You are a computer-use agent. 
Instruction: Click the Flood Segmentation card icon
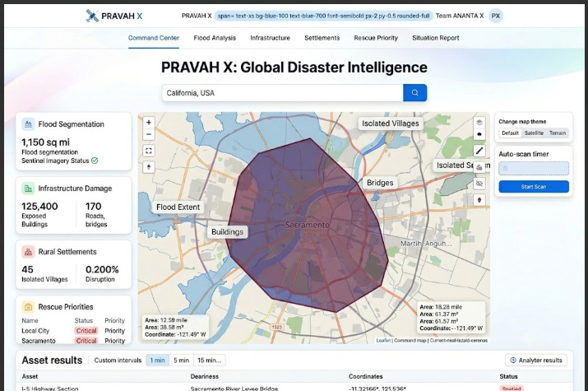pyautogui.click(x=28, y=124)
